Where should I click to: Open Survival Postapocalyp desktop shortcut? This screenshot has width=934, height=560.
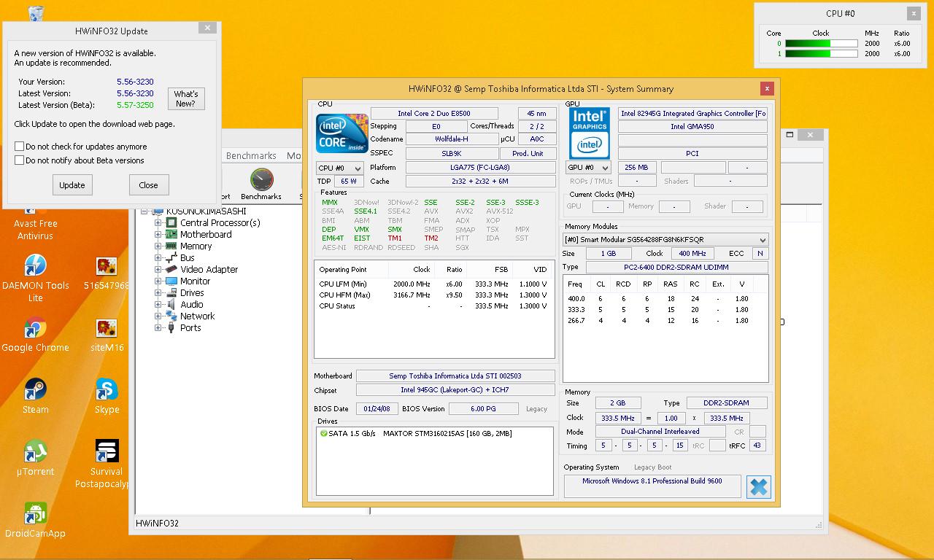point(107,464)
